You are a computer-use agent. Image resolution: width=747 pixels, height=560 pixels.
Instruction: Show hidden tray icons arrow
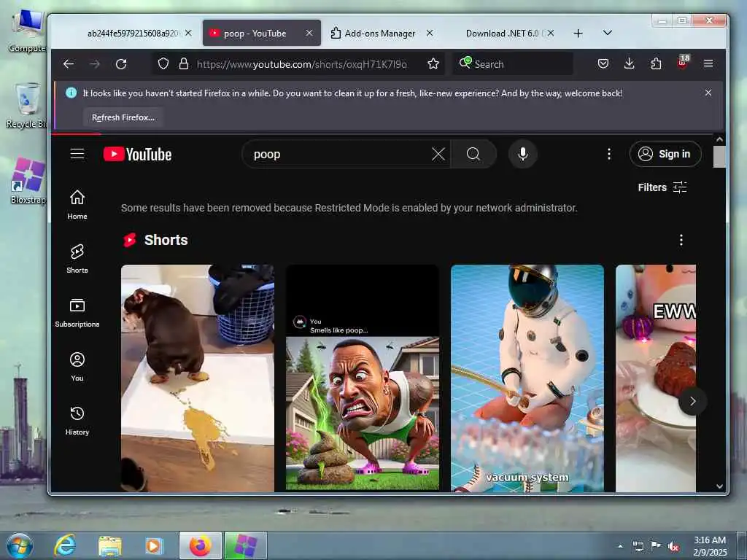[x=620, y=546]
